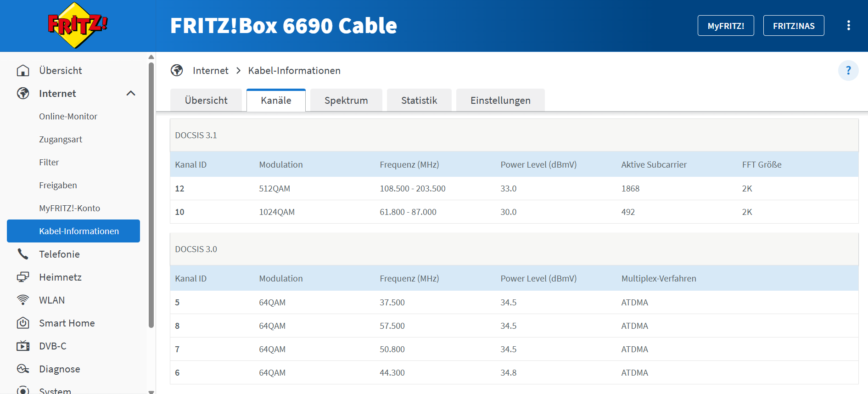The height and width of the screenshot is (394, 868).
Task: Click the Smart Home icon
Action: (23, 323)
